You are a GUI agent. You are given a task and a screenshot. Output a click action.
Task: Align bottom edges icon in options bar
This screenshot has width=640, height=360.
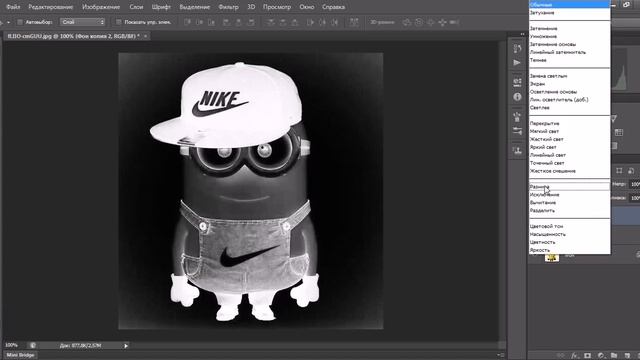[211, 22]
